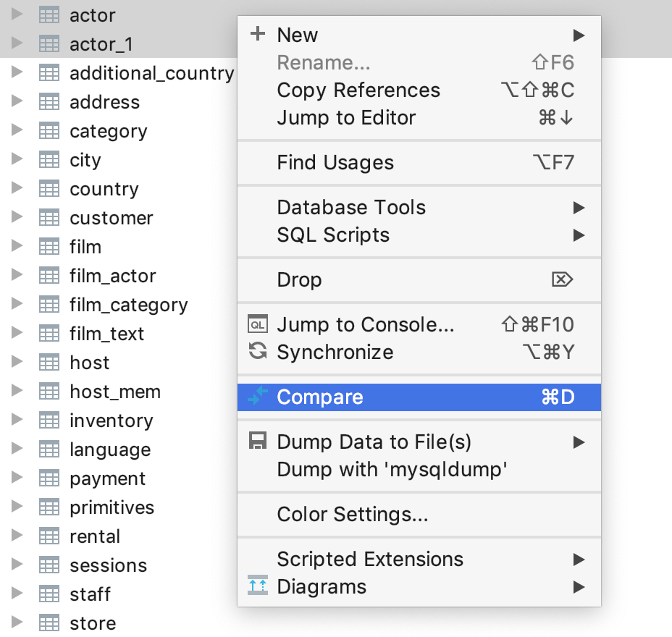Expand the address table node
672x637 pixels.
click(x=17, y=100)
